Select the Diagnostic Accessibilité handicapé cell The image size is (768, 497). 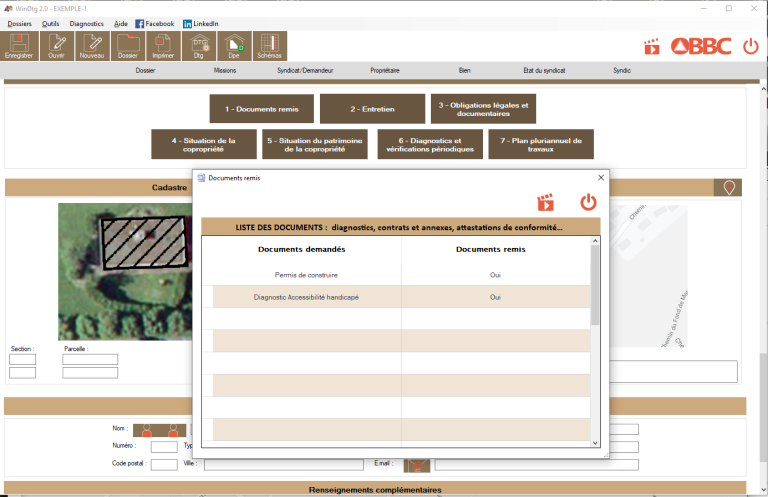(x=306, y=297)
